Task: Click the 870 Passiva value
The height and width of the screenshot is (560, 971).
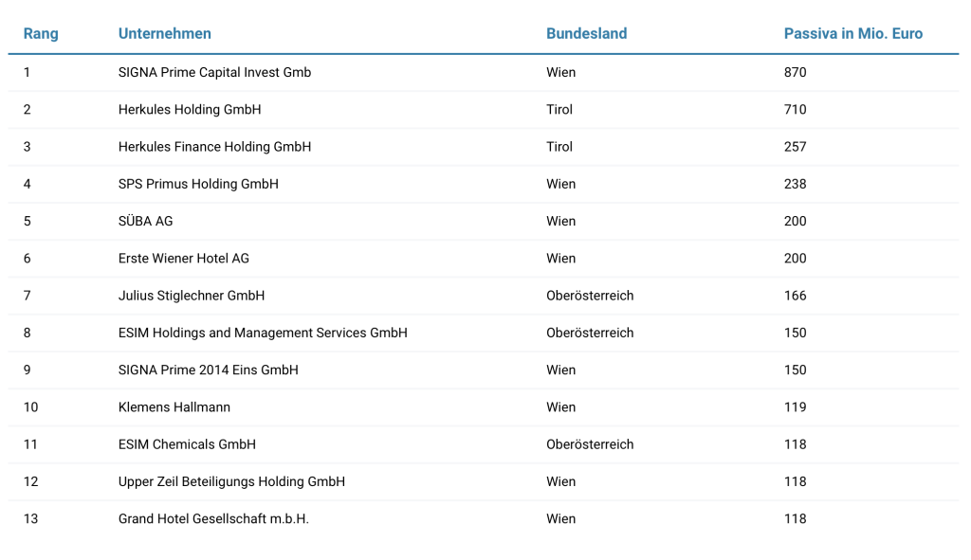Action: [795, 73]
